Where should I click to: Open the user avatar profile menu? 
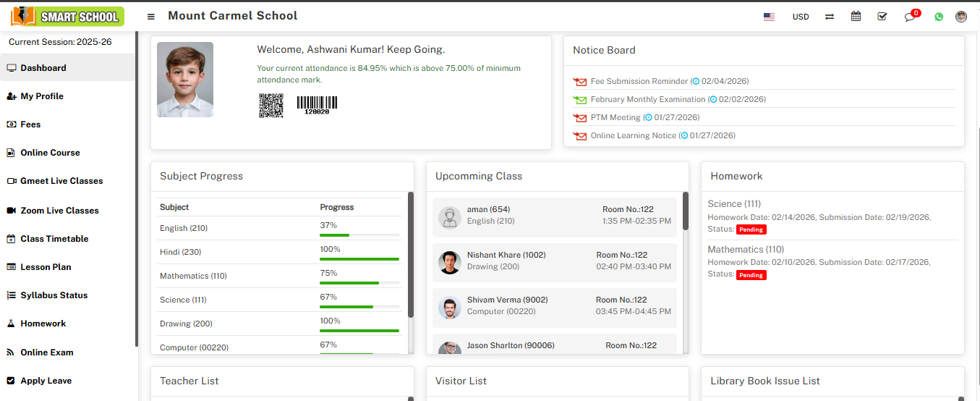pos(961,17)
